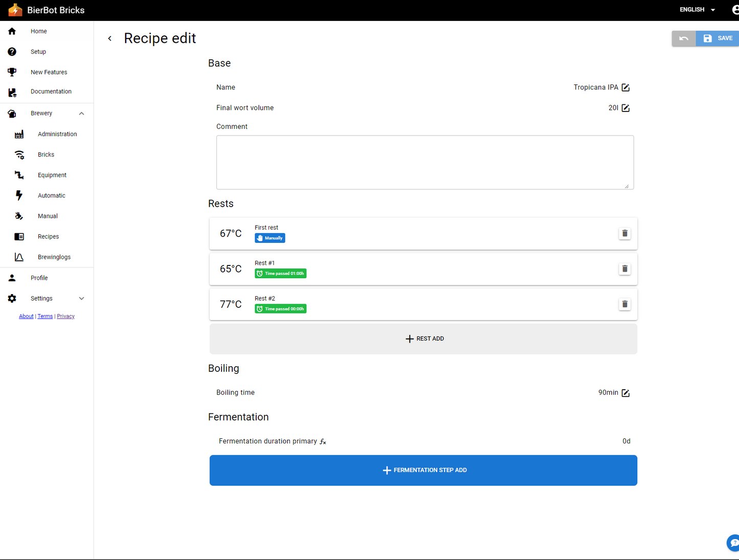
Task: Click the Rest Add button
Action: [423, 339]
